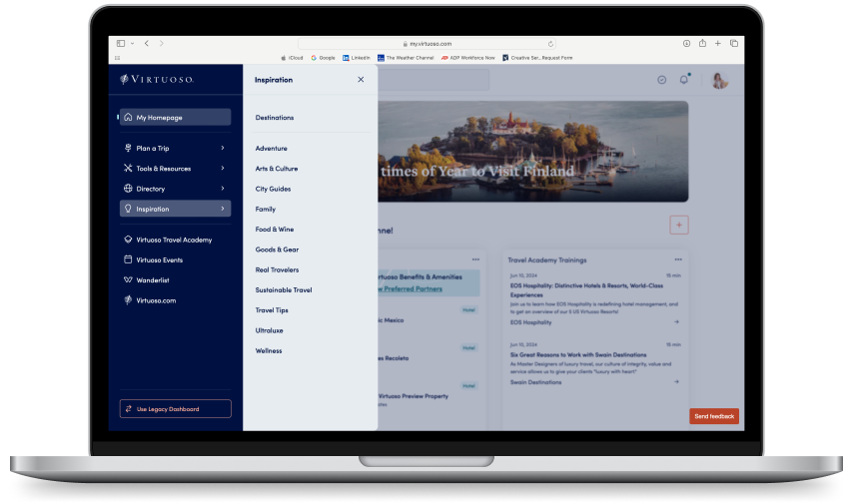
Task: Go forward in Safari
Action: click(x=162, y=44)
